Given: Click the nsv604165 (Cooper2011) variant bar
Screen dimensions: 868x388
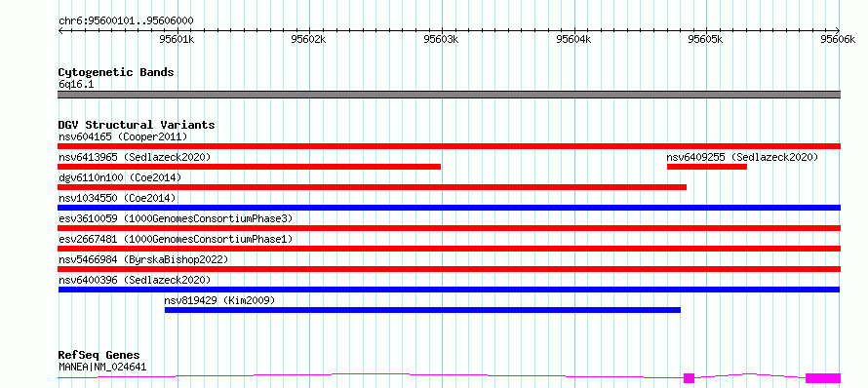Looking at the screenshot, I should click(x=449, y=146).
